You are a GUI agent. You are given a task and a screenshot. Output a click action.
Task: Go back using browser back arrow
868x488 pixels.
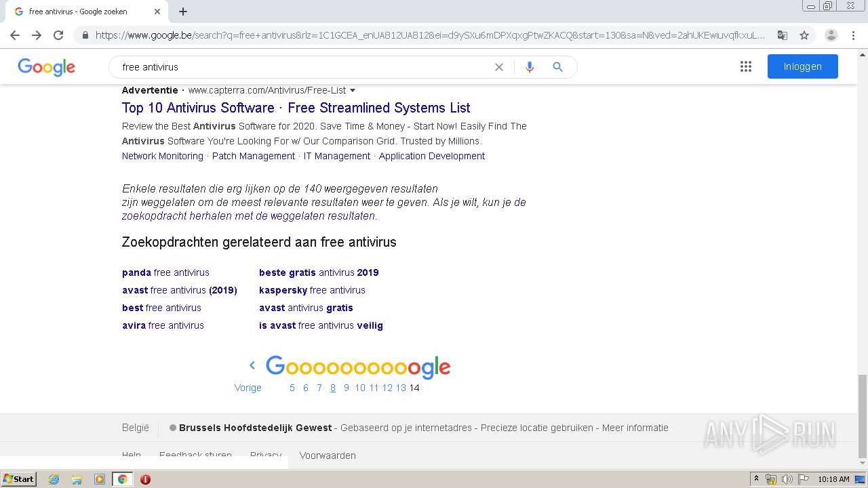pos(15,35)
